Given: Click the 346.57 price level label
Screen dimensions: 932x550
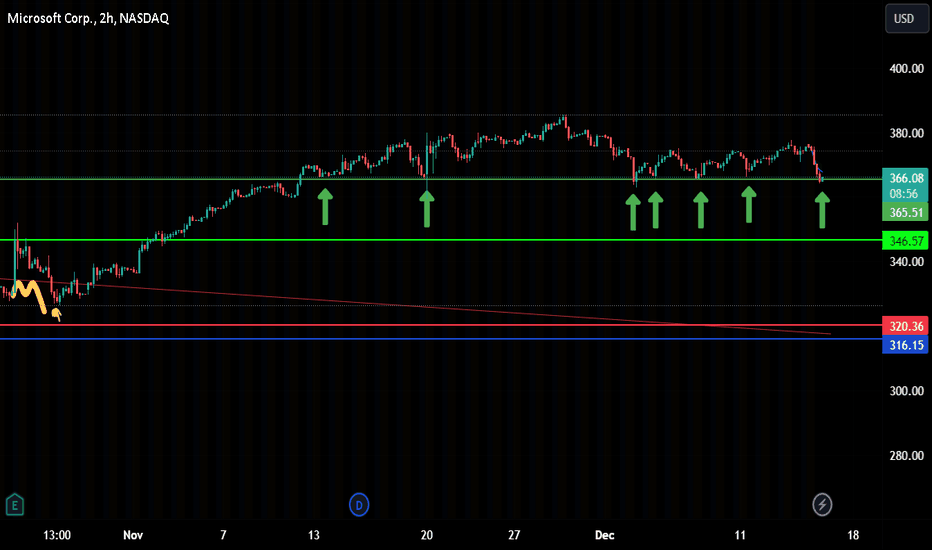Looking at the screenshot, I should 905,241.
